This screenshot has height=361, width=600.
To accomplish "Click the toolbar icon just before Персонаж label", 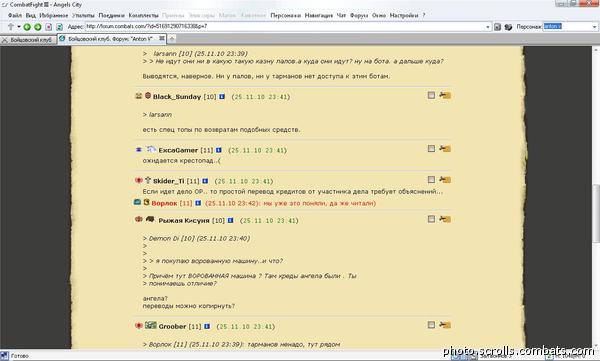I will point(508,27).
